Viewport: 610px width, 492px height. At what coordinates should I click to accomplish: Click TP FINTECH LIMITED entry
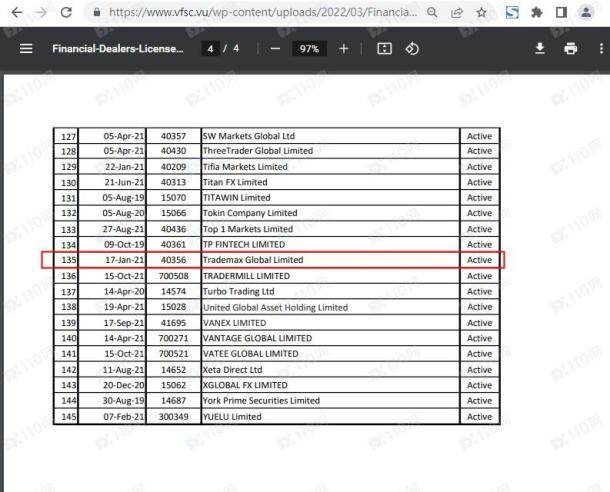tap(244, 245)
